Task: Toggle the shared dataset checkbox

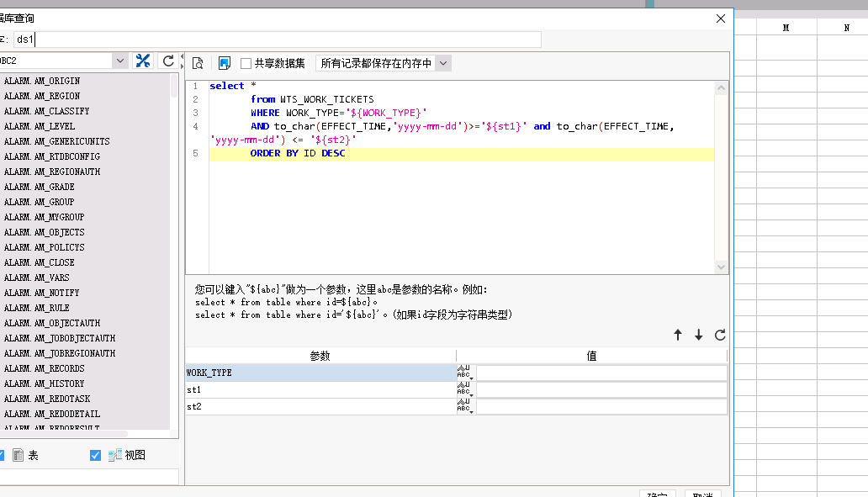Action: coord(246,64)
